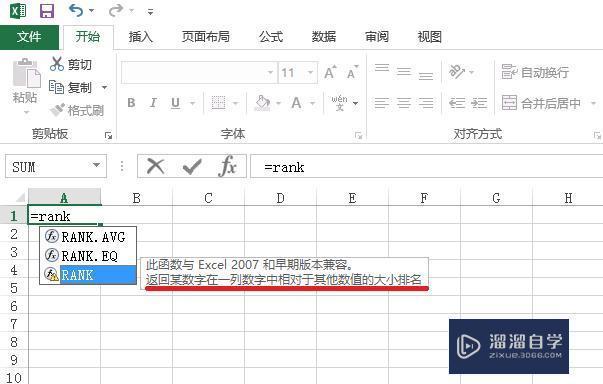Switch to the 插入 tab
The image size is (603, 384).
pyautogui.click(x=141, y=37)
